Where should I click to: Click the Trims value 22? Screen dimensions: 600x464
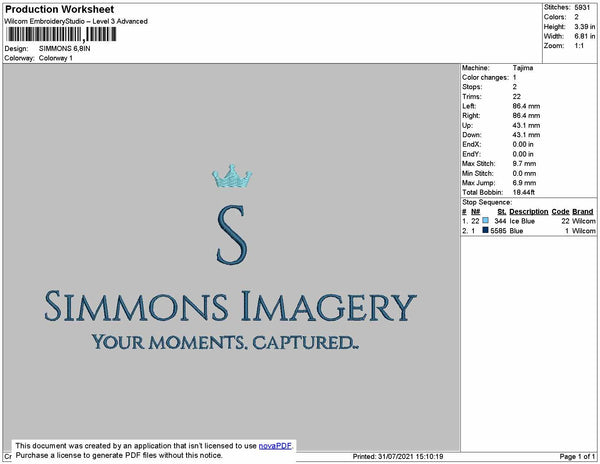(x=517, y=96)
